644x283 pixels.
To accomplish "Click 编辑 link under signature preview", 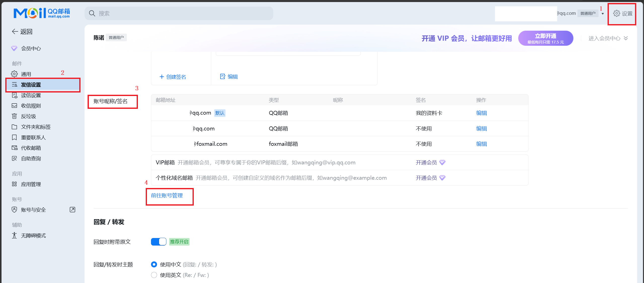I will point(229,76).
